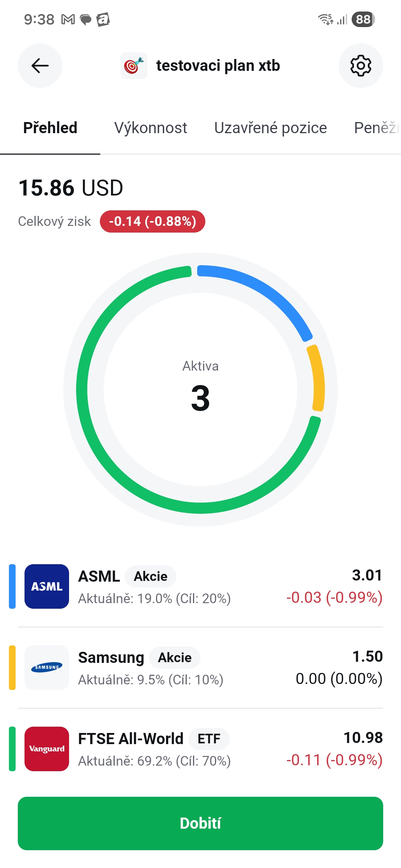
Task: Select the Přehled tab
Action: coord(50,128)
